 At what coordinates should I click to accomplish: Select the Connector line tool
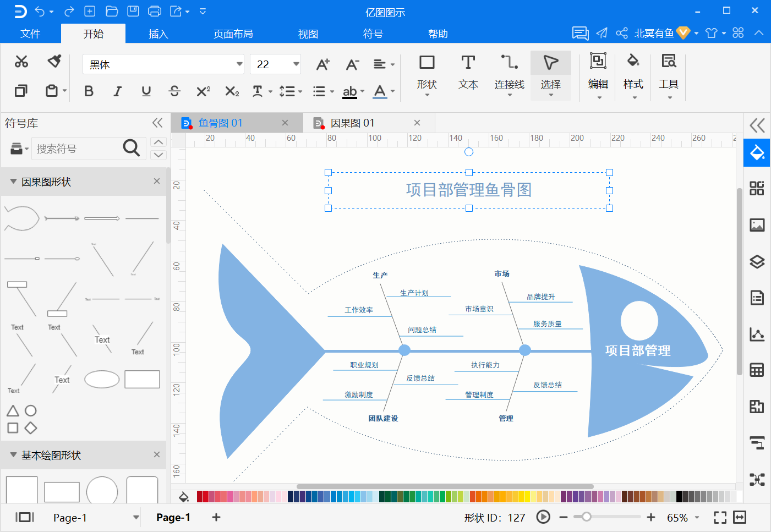509,75
